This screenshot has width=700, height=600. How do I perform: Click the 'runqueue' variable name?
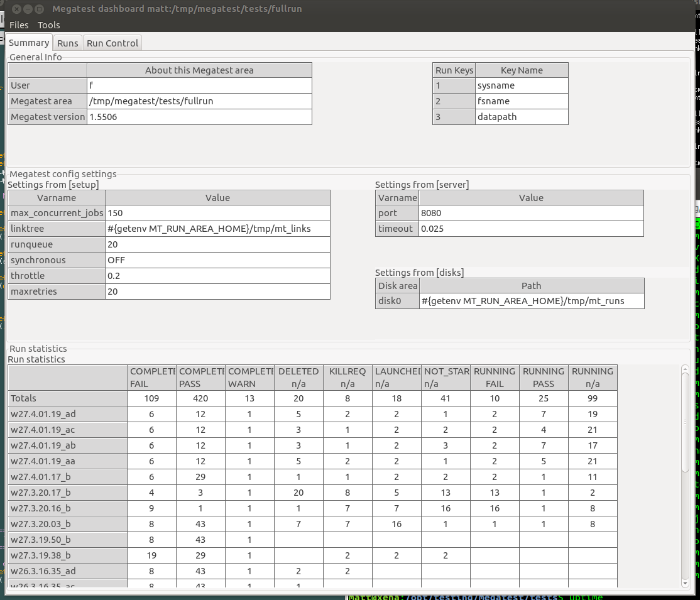57,244
